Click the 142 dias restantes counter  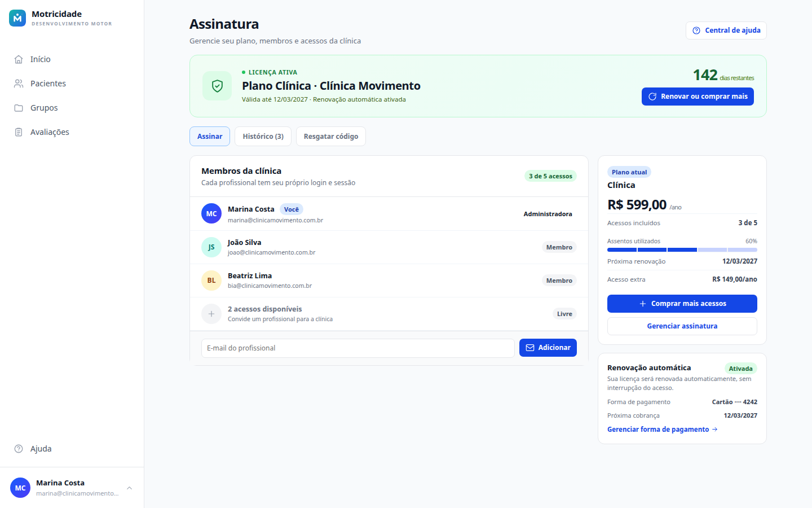pos(723,75)
